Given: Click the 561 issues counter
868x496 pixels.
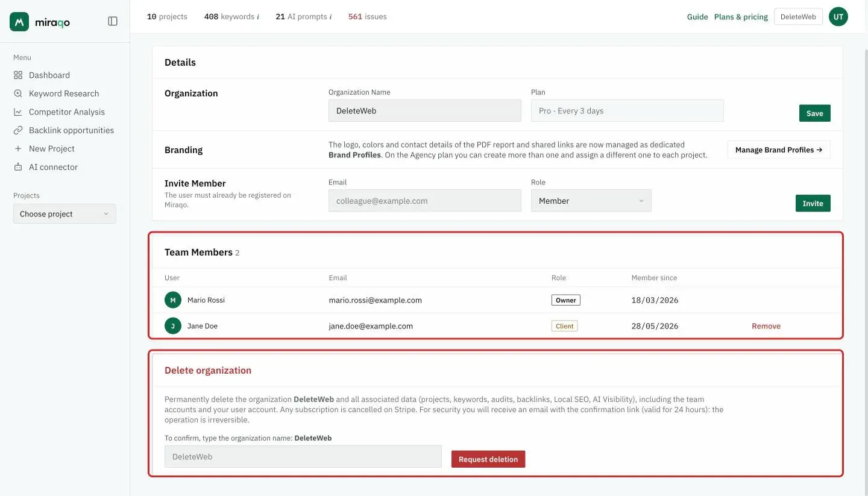Looking at the screenshot, I should (x=368, y=17).
